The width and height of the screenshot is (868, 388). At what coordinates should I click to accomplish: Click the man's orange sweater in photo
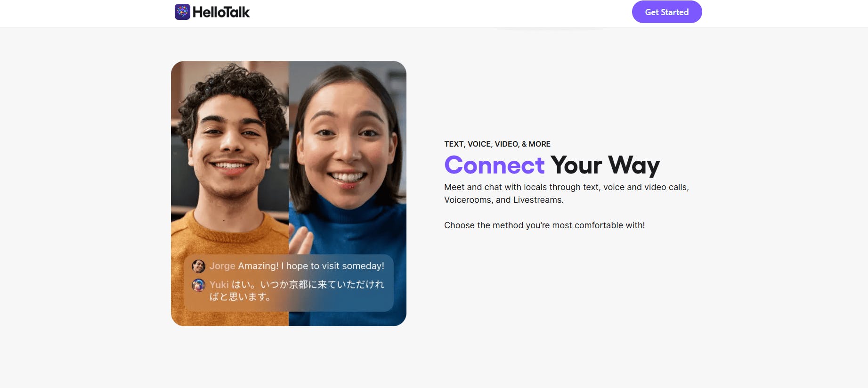pos(230,236)
